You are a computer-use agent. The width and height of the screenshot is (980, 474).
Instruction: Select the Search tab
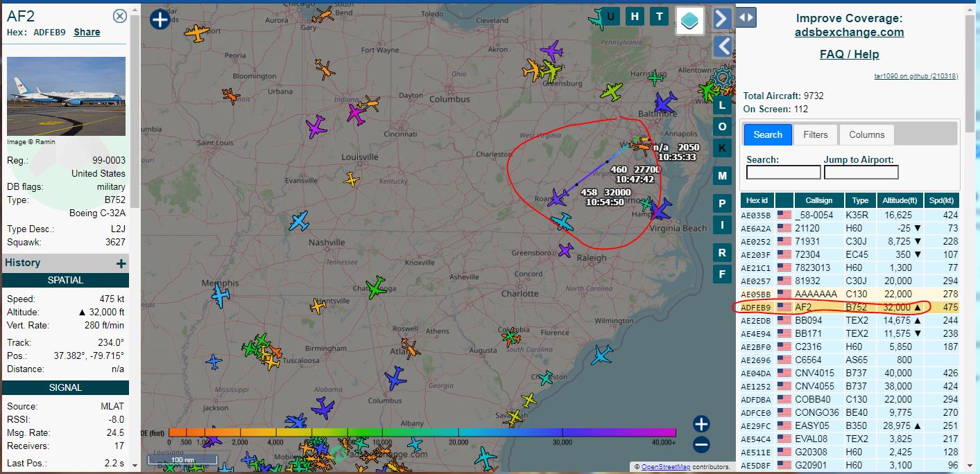pos(768,134)
